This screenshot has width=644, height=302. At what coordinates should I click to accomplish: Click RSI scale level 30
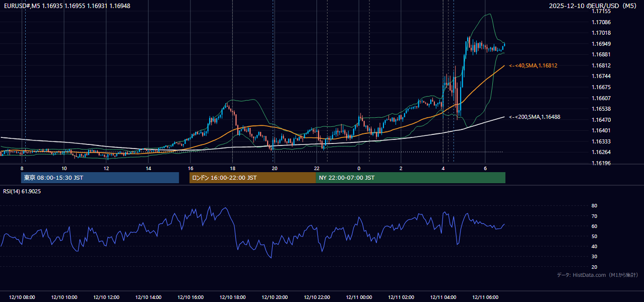[x=594, y=257]
